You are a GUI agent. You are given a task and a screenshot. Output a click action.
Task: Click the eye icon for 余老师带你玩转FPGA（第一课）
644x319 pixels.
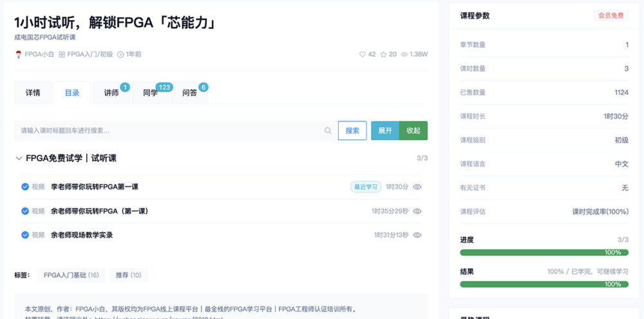pos(417,211)
